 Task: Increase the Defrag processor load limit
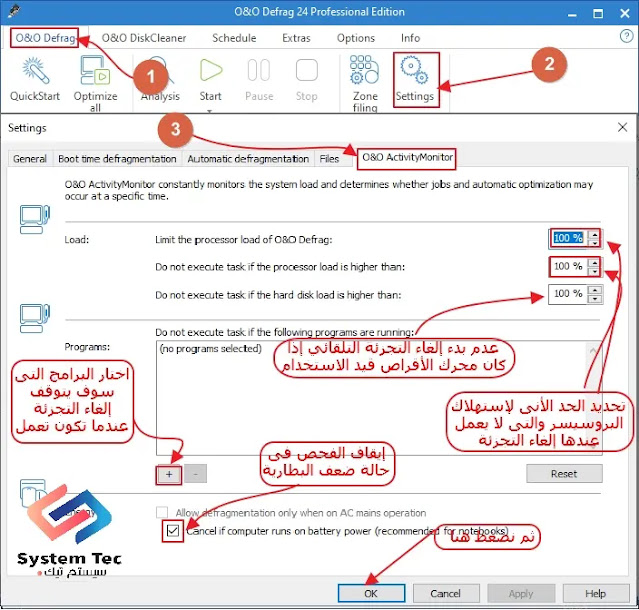coord(595,234)
